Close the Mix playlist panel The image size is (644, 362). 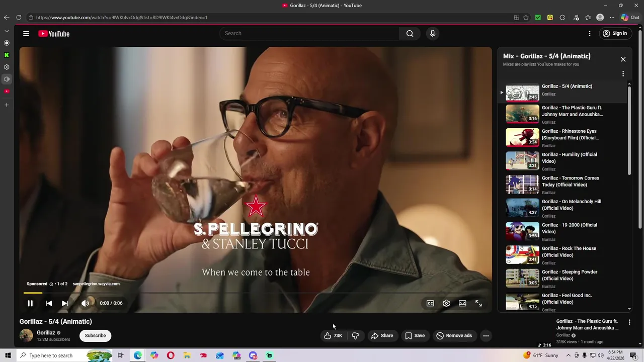pos(623,59)
